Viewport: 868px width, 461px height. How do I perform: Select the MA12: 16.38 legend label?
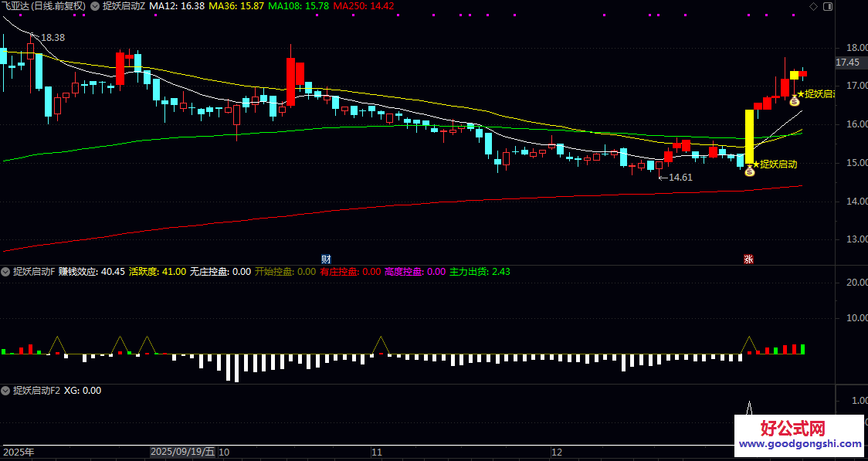click(x=177, y=7)
